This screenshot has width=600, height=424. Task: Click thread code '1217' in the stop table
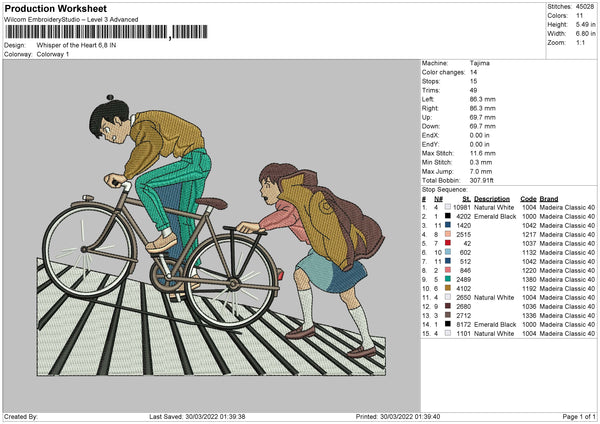point(530,234)
